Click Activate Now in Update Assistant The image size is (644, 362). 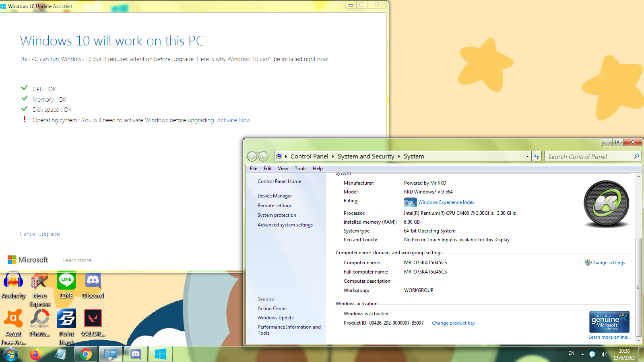point(233,120)
